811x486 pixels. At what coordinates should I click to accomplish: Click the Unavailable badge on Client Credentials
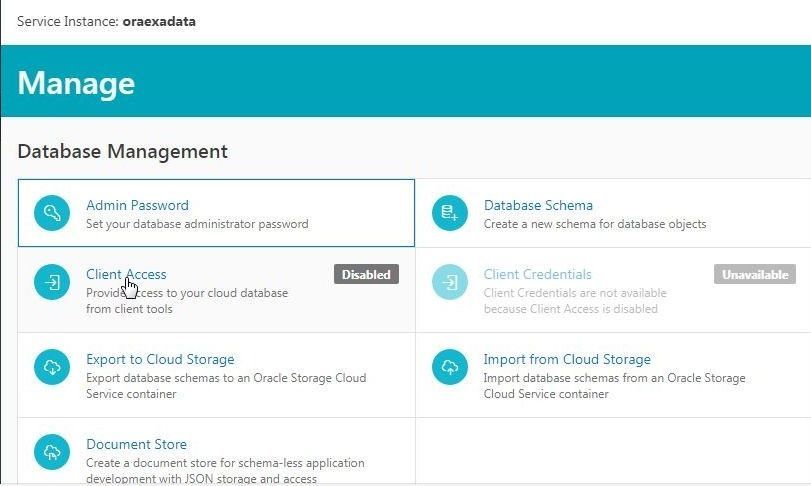click(755, 275)
